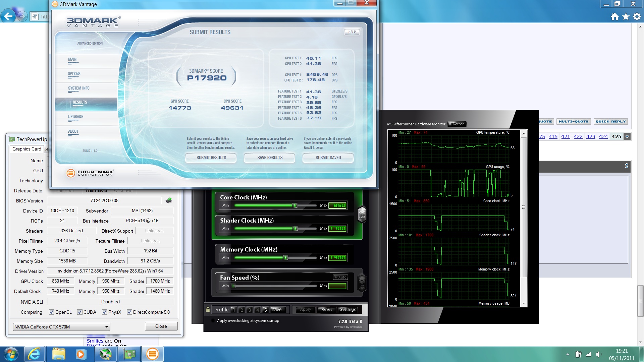Toggle the fan speed Auto button
This screenshot has width=644, height=362.
click(340, 277)
